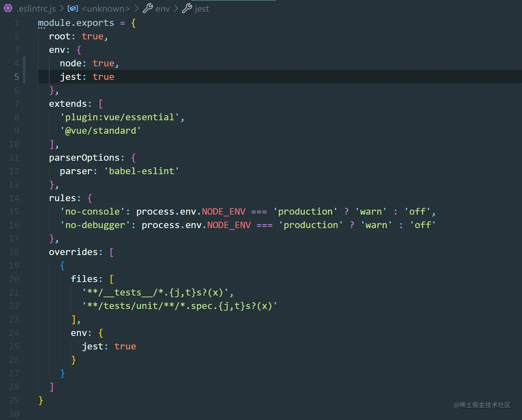Image resolution: width=522 pixels, height=420 pixels.
Task: Click the closing brace on line 29
Action: (x=41, y=400)
